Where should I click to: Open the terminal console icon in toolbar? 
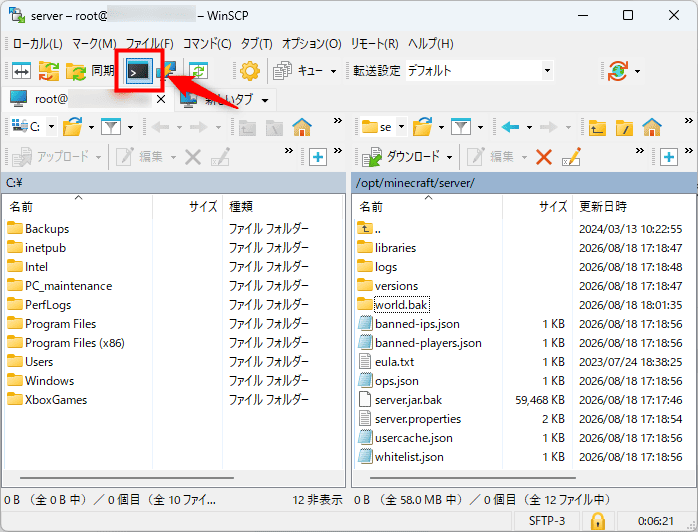point(139,71)
